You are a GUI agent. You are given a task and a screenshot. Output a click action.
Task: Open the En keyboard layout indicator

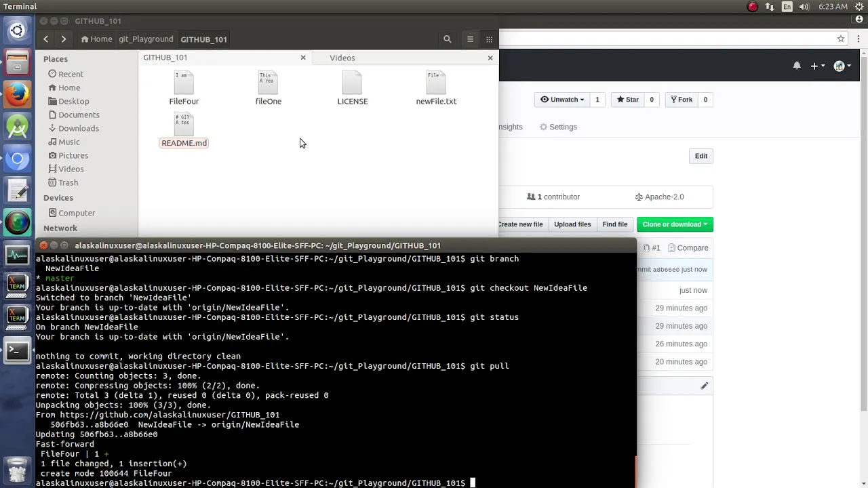[x=787, y=7]
